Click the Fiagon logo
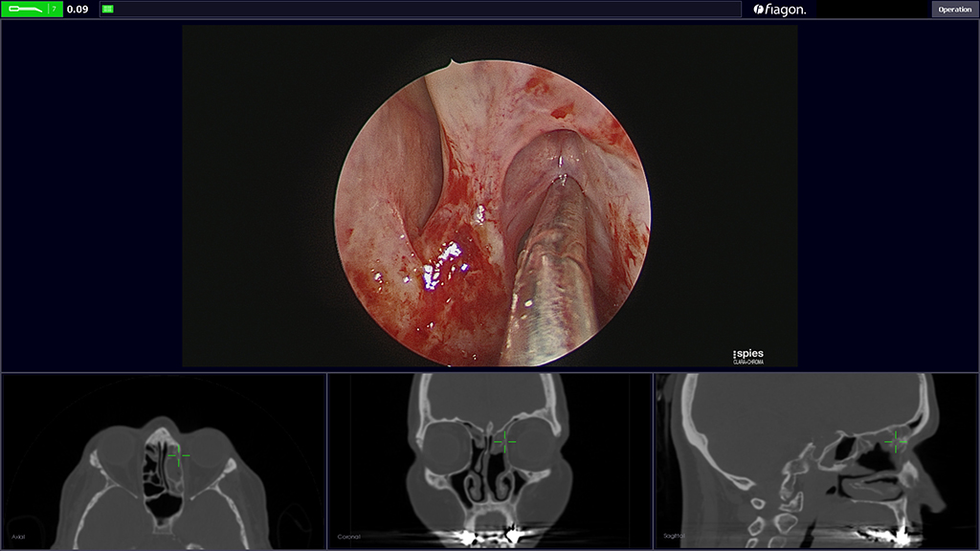980x551 pixels. pos(780,10)
